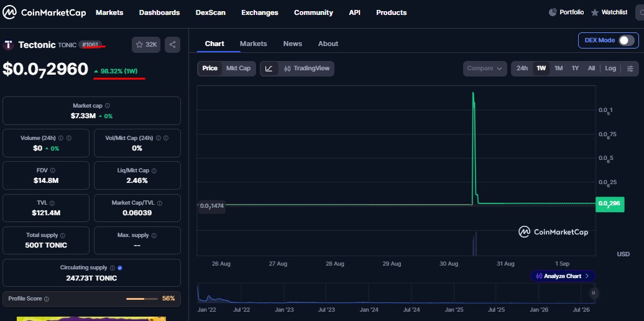
Task: Click the Tectonic coin logo
Action: (x=8, y=45)
